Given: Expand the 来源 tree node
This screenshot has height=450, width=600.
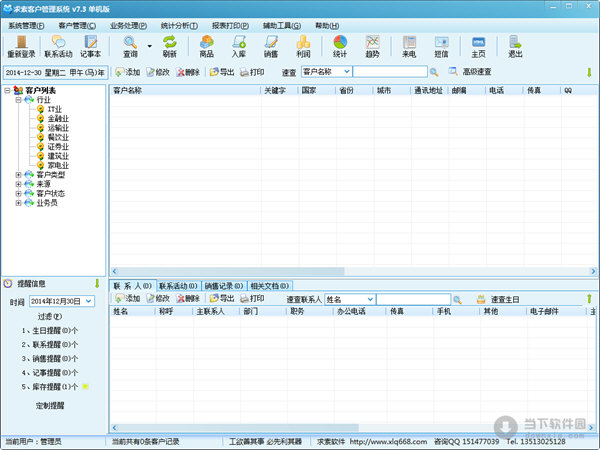Looking at the screenshot, I should pyautogui.click(x=18, y=184).
